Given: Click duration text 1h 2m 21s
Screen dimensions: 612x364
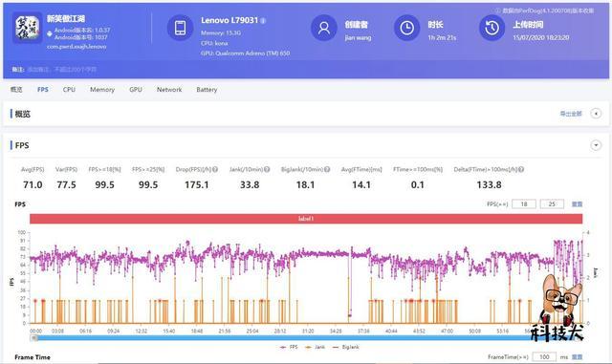Looking at the screenshot, I should [x=442, y=38].
